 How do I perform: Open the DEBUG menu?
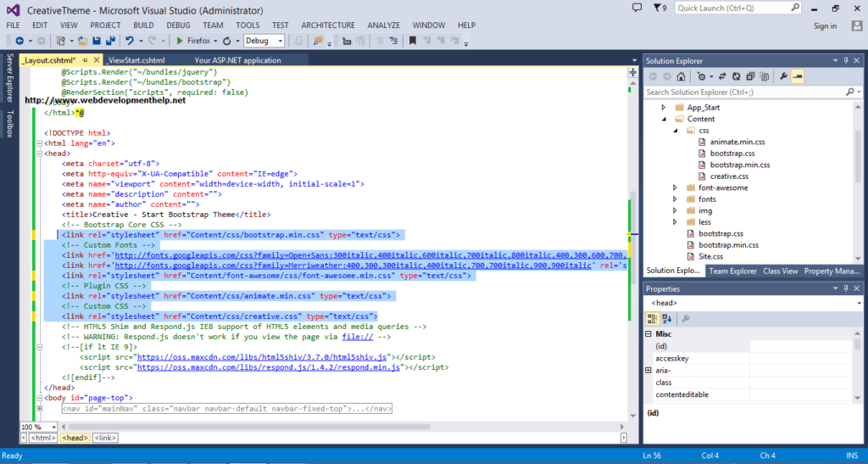[x=178, y=25]
